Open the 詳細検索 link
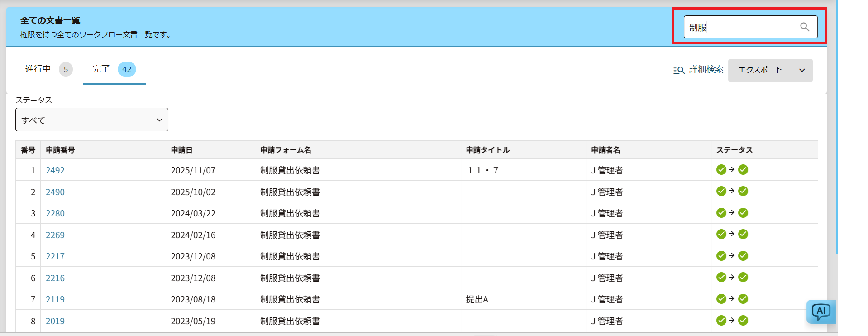Image resolution: width=868 pixels, height=336 pixels. 706,69
